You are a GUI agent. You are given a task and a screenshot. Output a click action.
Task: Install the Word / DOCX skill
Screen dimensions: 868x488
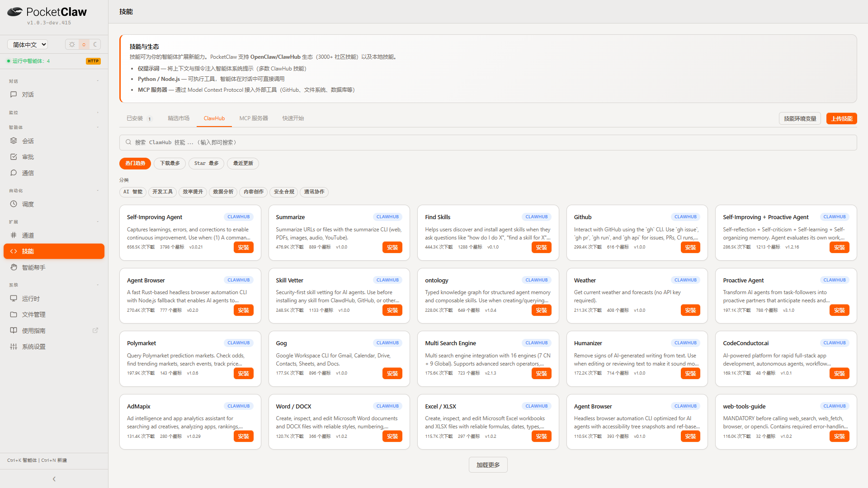click(x=392, y=436)
